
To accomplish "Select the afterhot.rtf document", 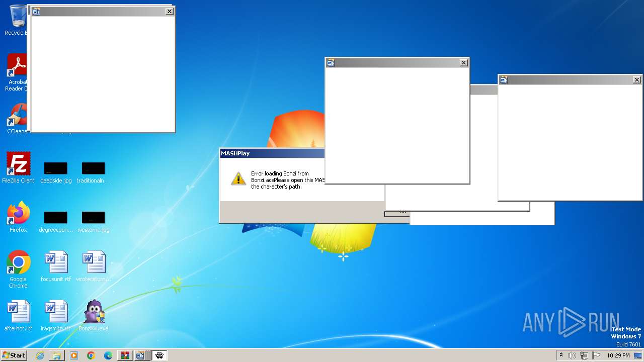I will point(18,315).
